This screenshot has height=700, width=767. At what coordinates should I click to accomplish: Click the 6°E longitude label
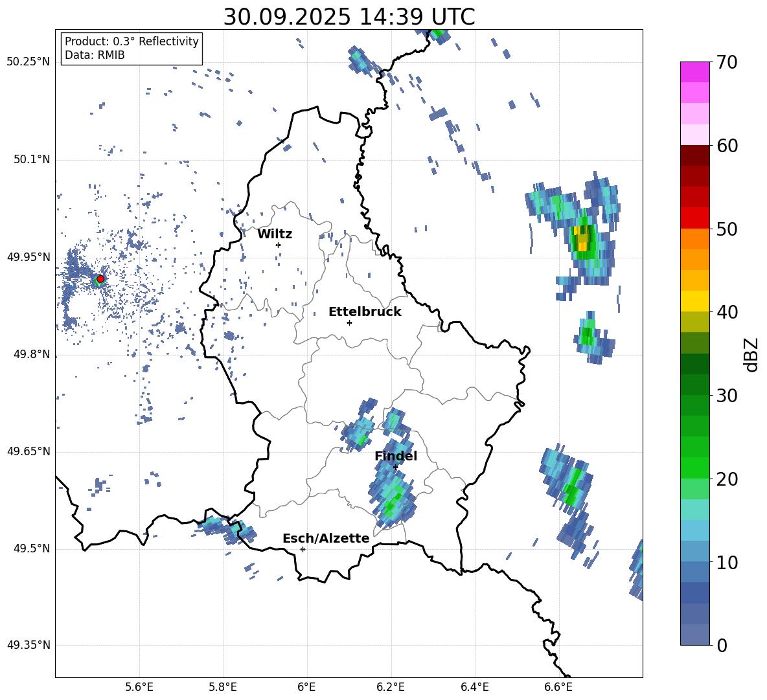306,687
